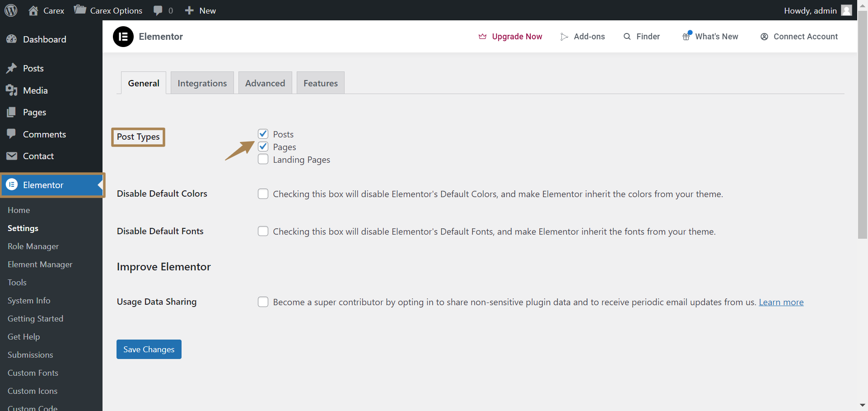Open the comments bubble icon in admin bar
868x411 pixels.
(158, 10)
